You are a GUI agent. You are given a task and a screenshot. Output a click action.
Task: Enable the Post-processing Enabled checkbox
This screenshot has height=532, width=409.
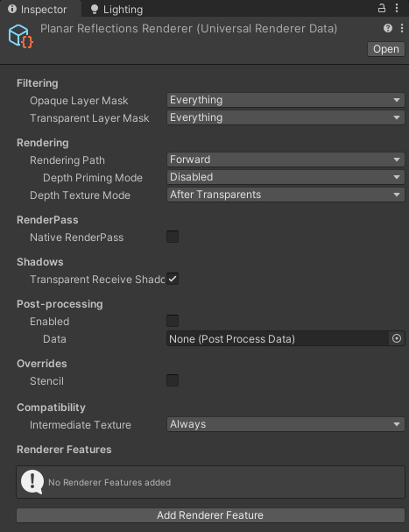[x=173, y=321]
